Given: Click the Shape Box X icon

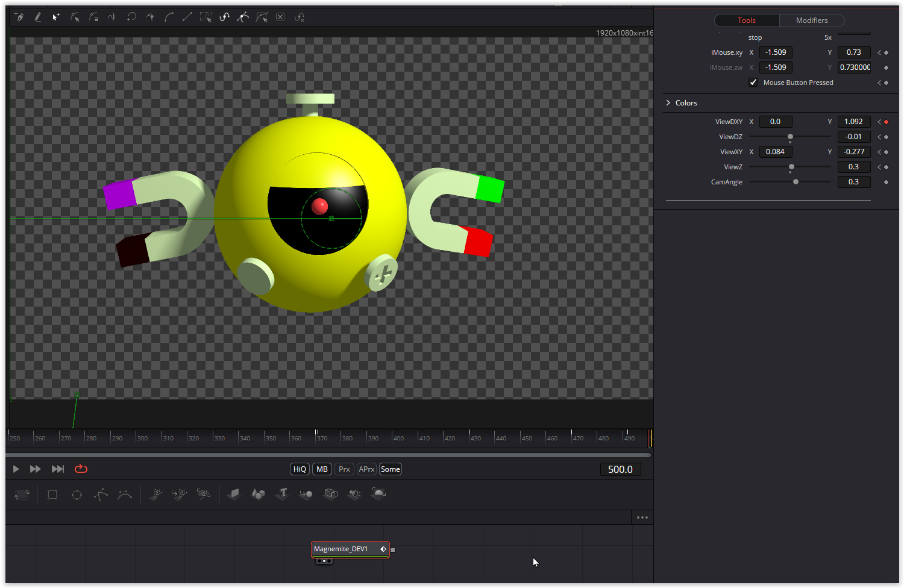Looking at the screenshot, I should 280,17.
